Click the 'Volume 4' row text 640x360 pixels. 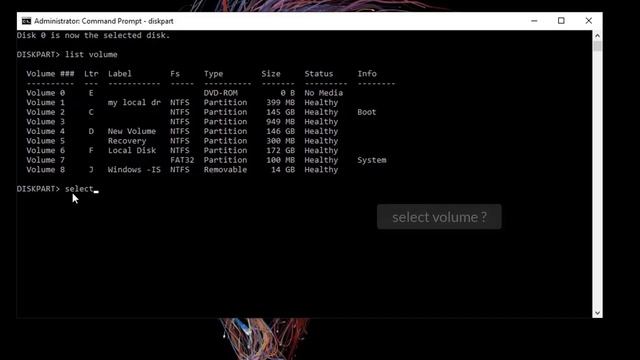[x=45, y=131]
